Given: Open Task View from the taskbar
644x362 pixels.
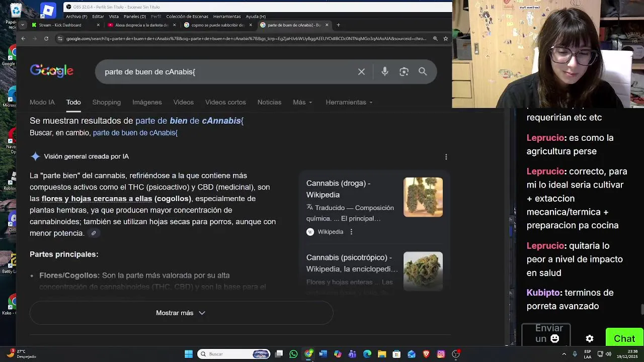Looking at the screenshot, I should (279, 354).
